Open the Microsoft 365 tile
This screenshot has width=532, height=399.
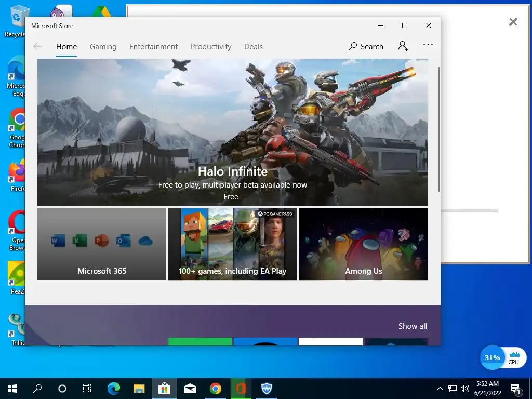click(x=102, y=244)
